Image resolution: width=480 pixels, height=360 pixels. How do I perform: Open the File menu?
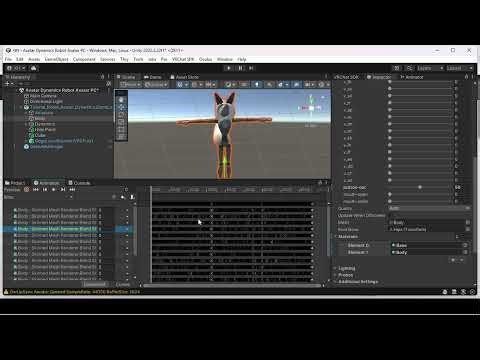[x=8, y=59]
